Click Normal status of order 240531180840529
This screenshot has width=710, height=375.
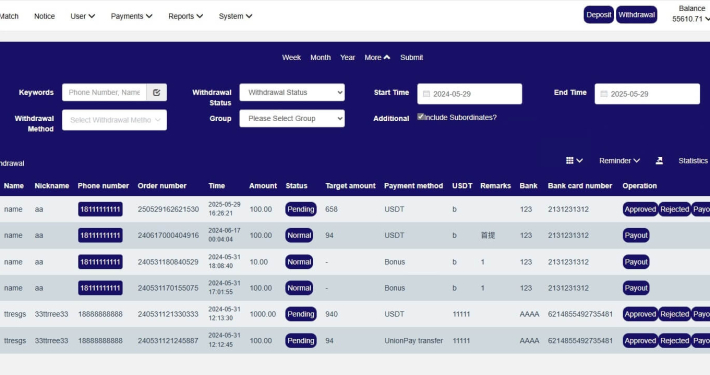point(299,262)
